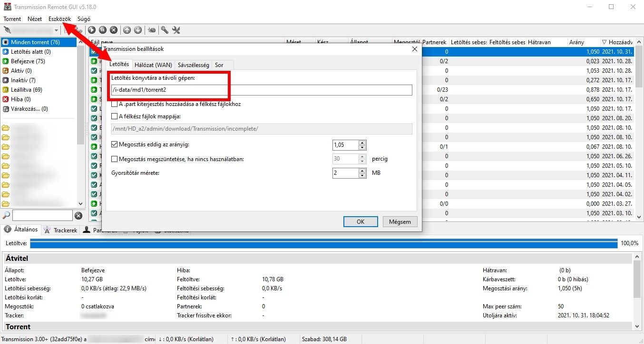
Task: Increase the share ratio 1,05 spinner
Action: pos(362,143)
